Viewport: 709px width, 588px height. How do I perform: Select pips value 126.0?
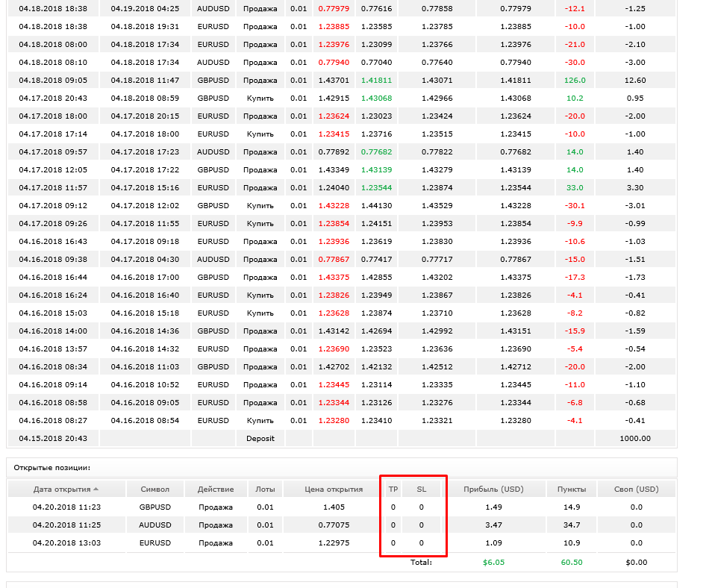coord(575,80)
